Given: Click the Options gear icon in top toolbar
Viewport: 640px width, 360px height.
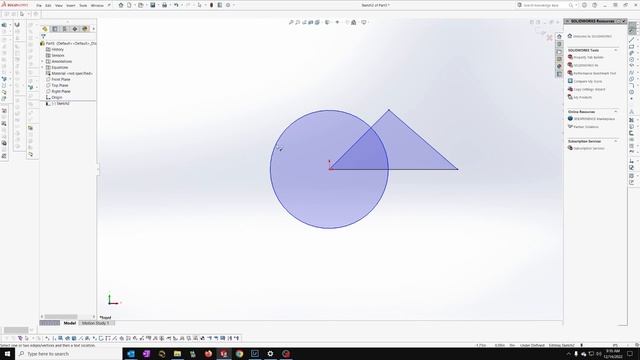Looking at the screenshot, I should [228, 5].
